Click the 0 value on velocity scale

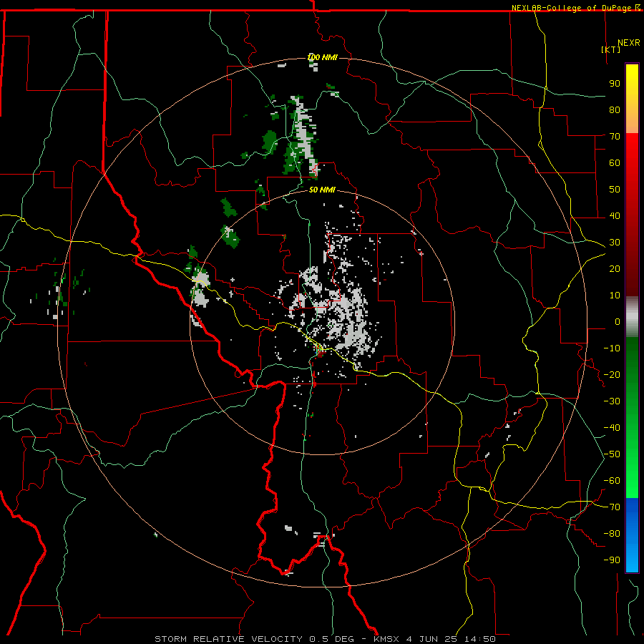coord(618,321)
